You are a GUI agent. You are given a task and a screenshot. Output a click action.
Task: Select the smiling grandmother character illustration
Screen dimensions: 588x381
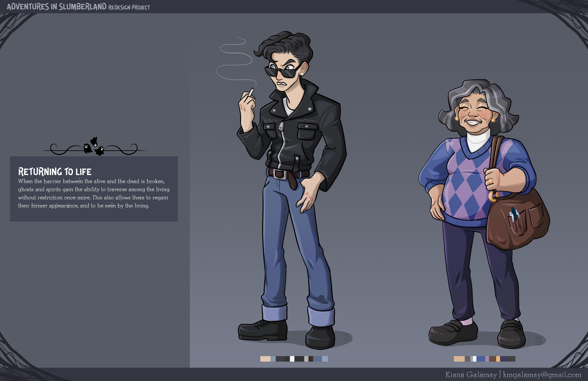tap(484, 214)
